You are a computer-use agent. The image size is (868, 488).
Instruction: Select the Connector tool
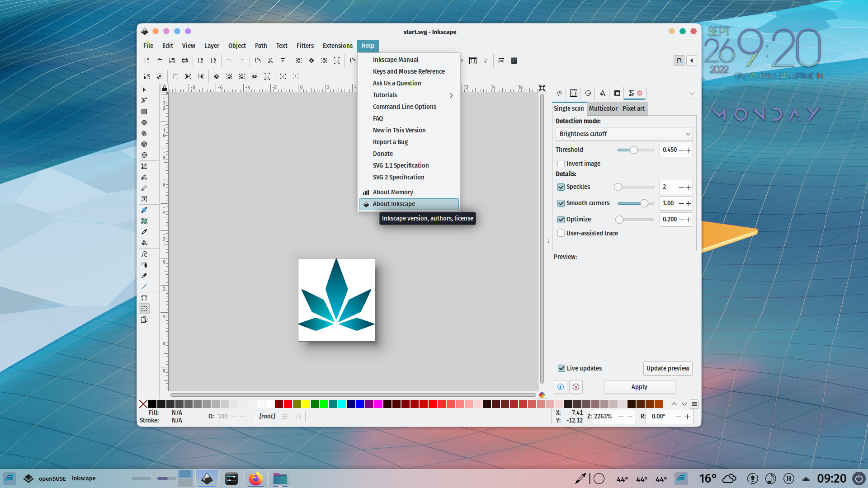click(x=144, y=286)
